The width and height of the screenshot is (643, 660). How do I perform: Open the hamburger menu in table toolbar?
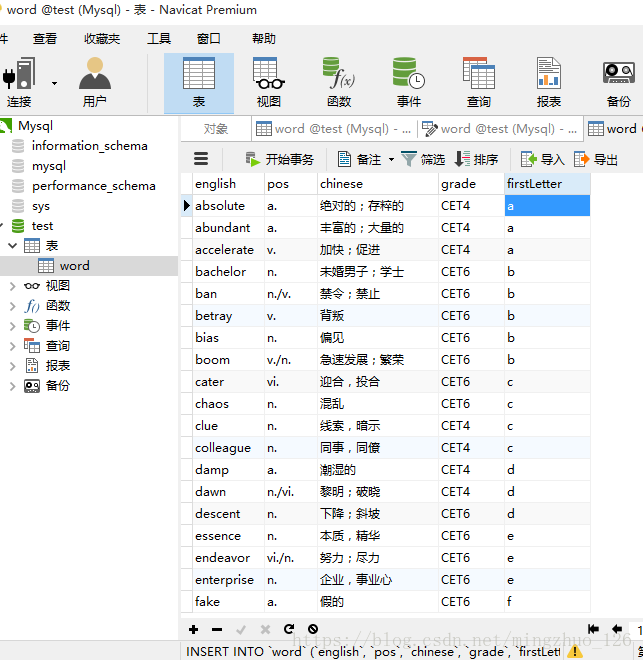point(201,159)
